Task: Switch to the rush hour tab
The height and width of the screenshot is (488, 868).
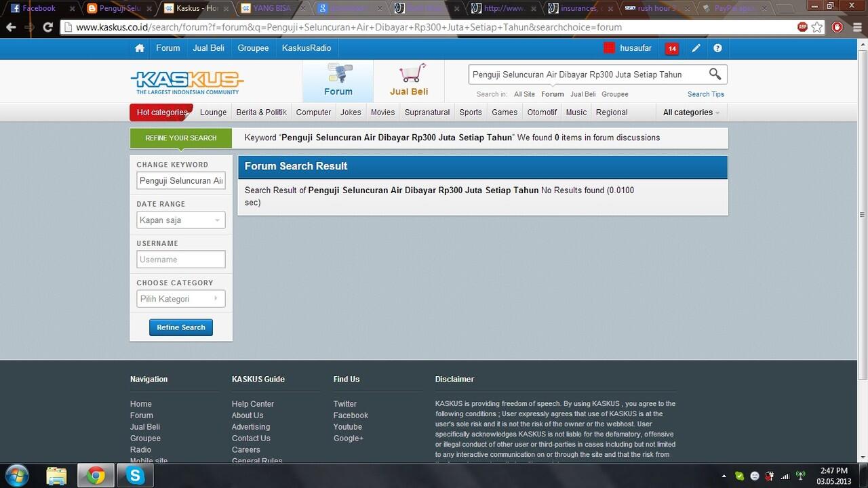Action: [x=655, y=9]
